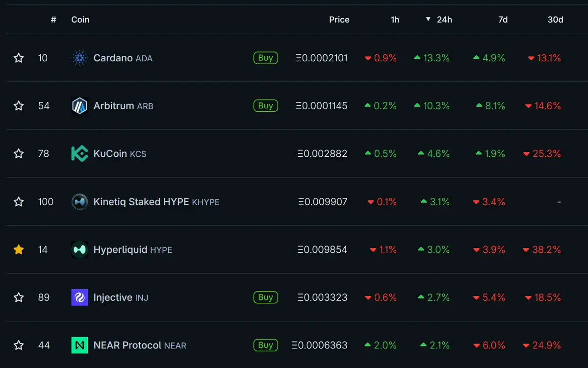Image resolution: width=588 pixels, height=368 pixels.
Task: Click the Buy button for Injective
Action: point(265,297)
